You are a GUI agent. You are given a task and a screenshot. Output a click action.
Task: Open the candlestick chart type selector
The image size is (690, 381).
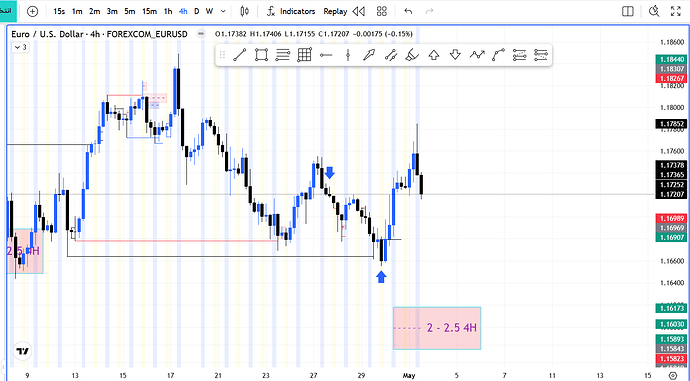coord(245,11)
